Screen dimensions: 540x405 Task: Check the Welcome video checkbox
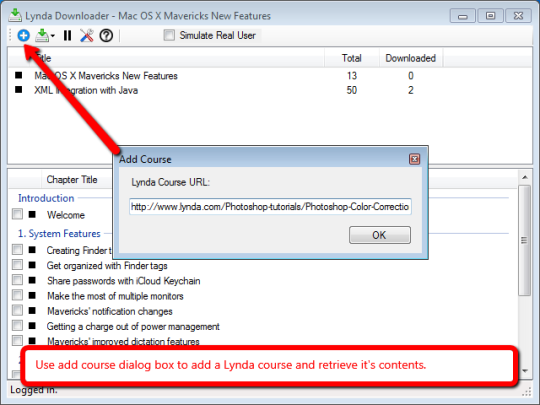point(17,214)
